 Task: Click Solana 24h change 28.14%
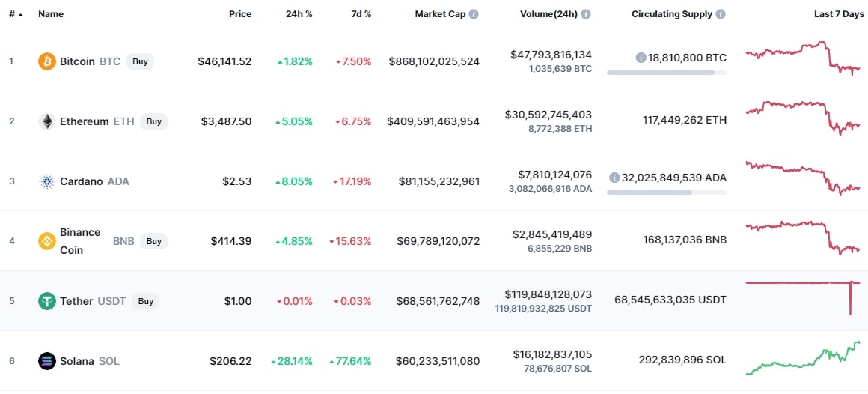click(292, 361)
